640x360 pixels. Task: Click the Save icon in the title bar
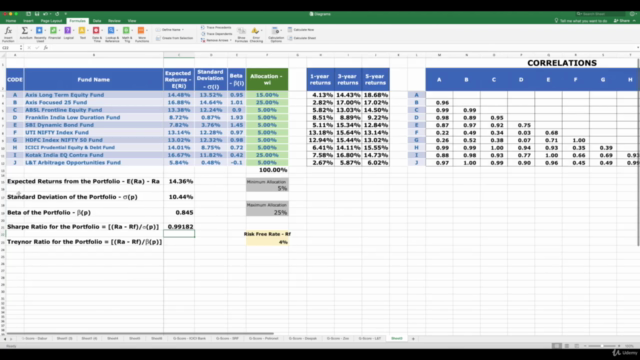click(37, 14)
